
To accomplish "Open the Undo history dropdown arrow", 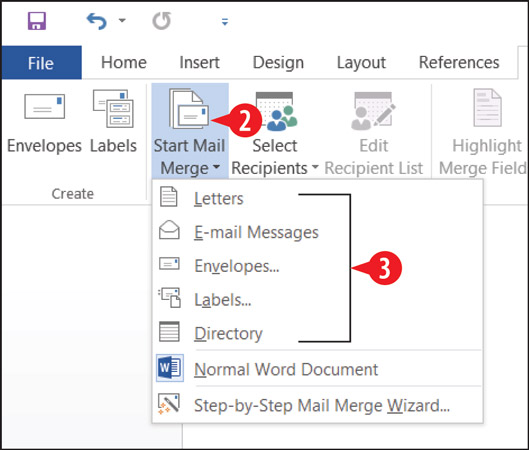I will click(122, 21).
